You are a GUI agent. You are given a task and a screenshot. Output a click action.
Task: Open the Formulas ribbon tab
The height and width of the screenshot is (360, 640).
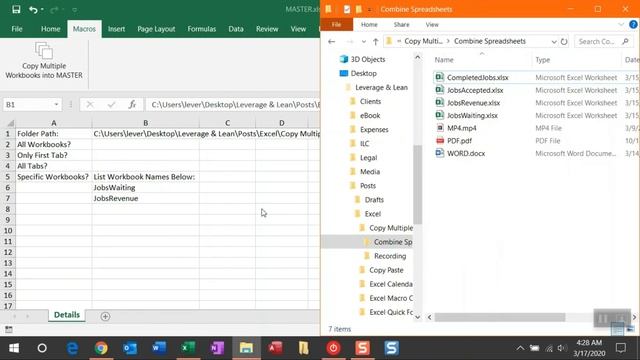point(202,29)
